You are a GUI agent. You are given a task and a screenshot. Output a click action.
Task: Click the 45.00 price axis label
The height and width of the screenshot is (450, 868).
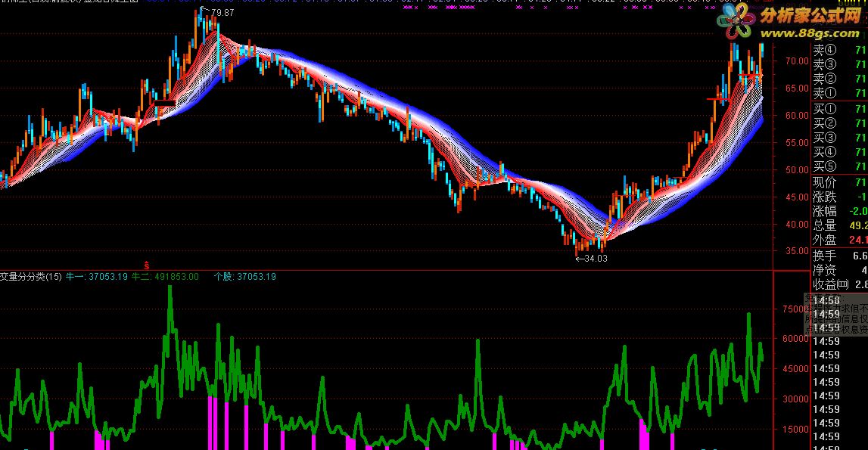[797, 197]
